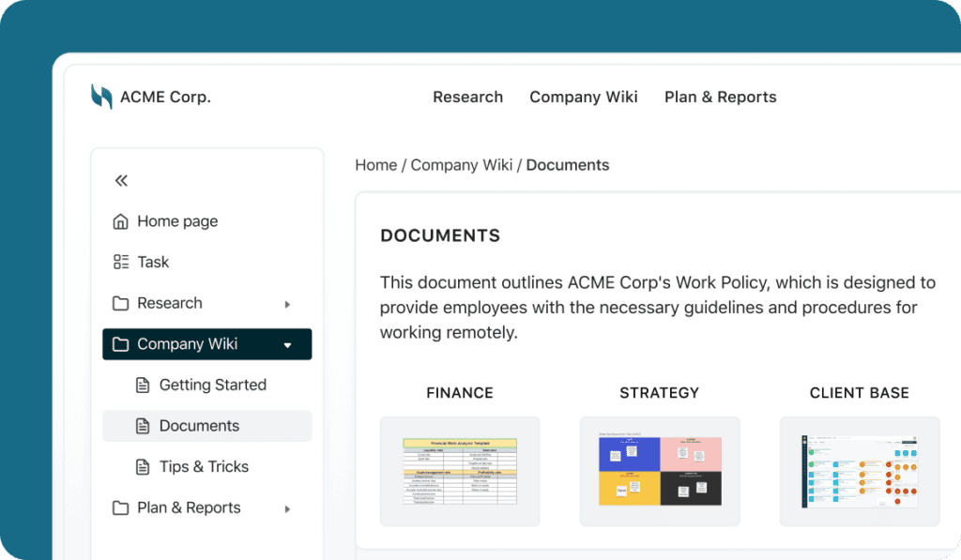Click the ACME Corp. logo icon
This screenshot has width=961, height=560.
tap(101, 97)
